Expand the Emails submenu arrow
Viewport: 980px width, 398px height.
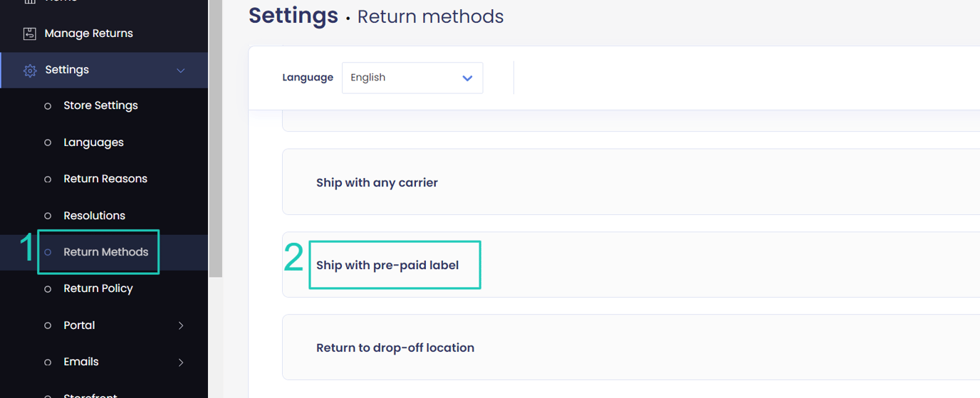(x=181, y=362)
